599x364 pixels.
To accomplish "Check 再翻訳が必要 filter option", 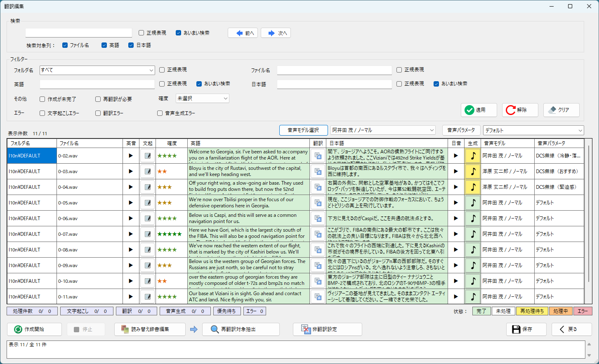I will [98, 99].
